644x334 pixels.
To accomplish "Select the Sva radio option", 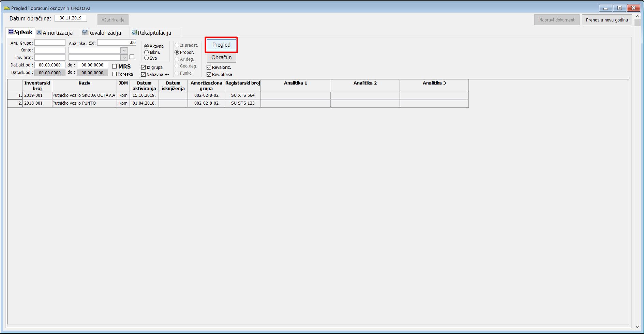I will click(147, 58).
